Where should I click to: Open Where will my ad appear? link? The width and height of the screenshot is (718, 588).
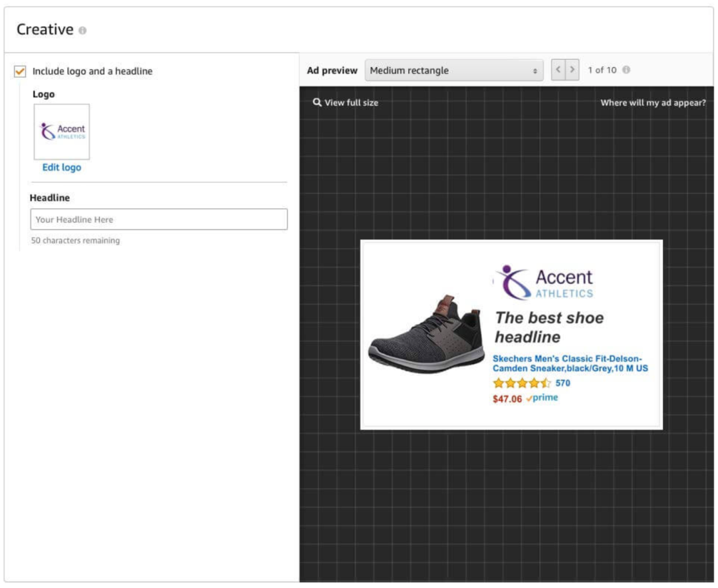(653, 102)
